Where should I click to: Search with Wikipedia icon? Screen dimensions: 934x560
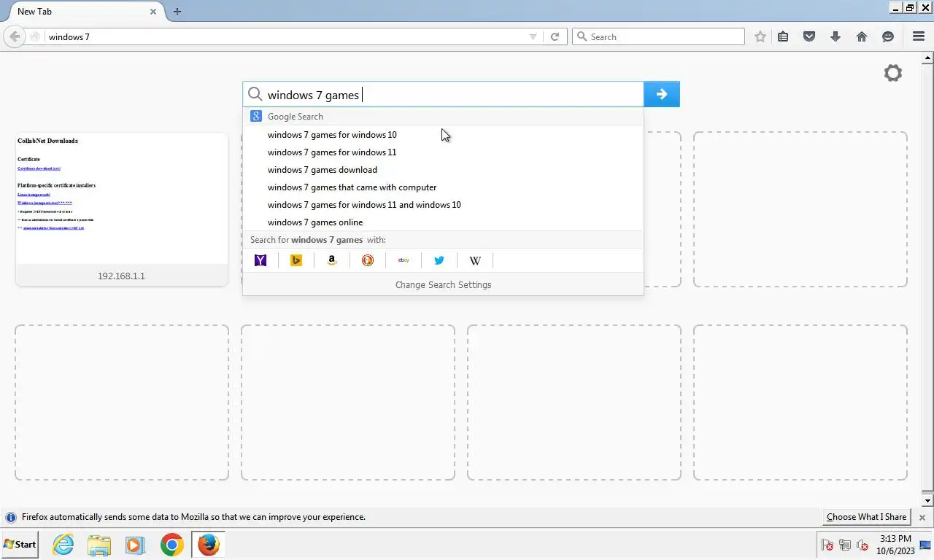pyautogui.click(x=475, y=260)
